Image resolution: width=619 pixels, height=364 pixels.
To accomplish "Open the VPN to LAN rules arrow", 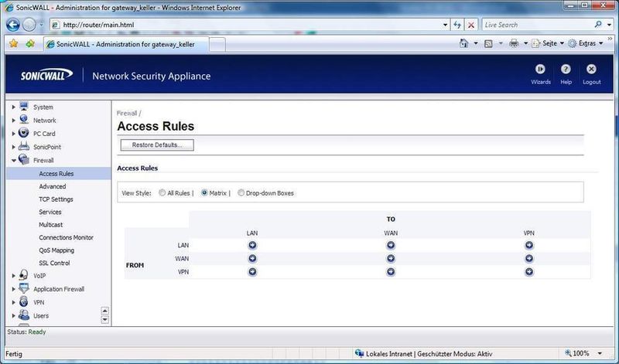I will [252, 272].
